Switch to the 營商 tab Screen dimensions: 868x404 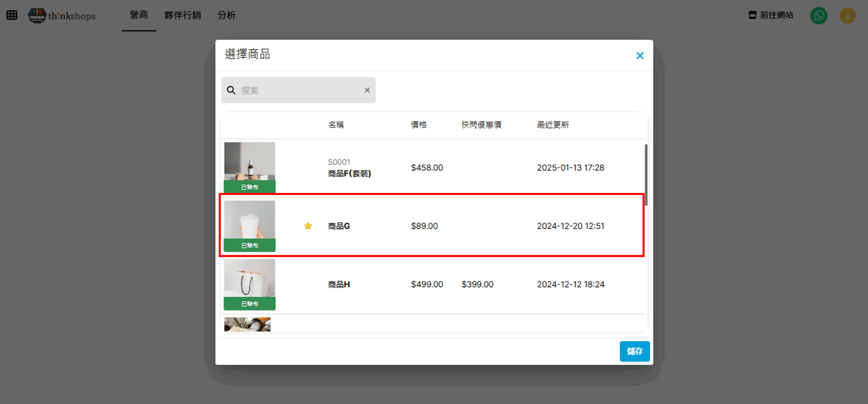139,15
